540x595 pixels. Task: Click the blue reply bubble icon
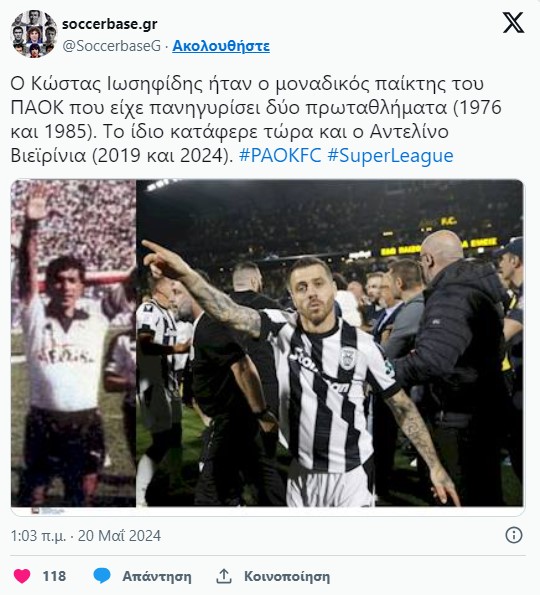pyautogui.click(x=102, y=576)
